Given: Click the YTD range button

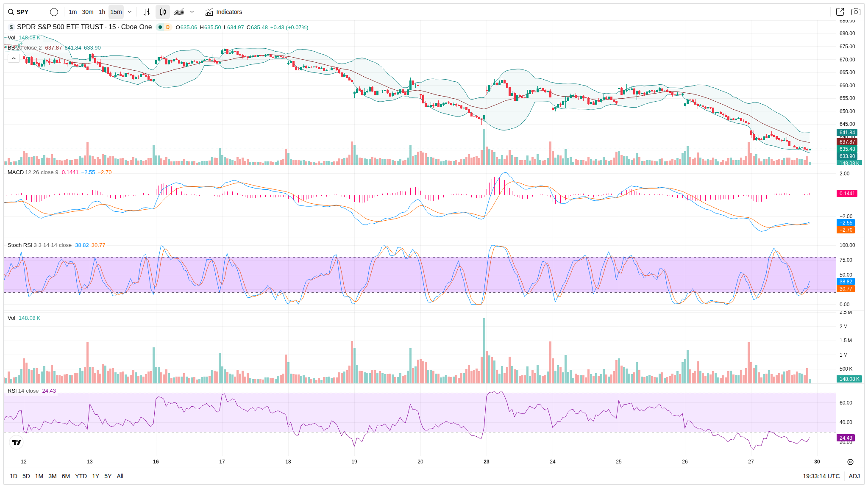Looking at the screenshot, I should coord(81,476).
